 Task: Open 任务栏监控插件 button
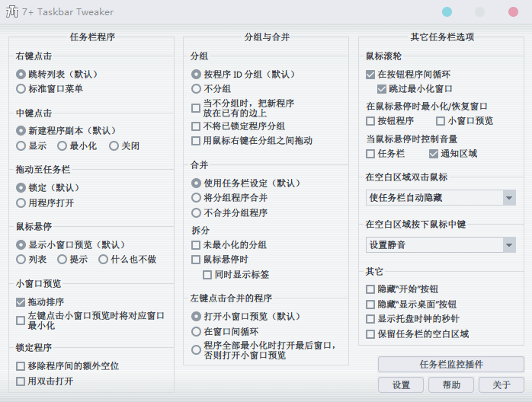pyautogui.click(x=451, y=365)
